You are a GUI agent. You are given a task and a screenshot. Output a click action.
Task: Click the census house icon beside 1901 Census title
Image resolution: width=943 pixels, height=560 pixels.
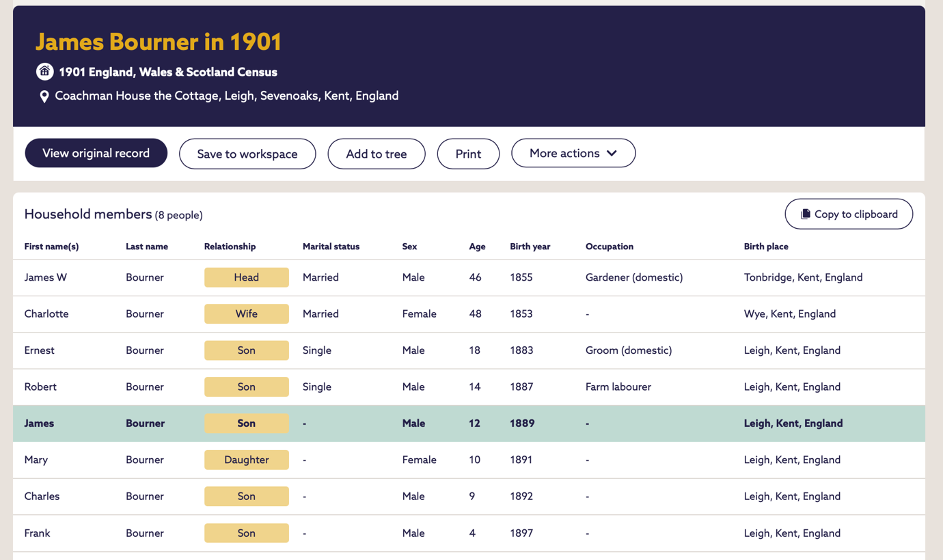[44, 71]
